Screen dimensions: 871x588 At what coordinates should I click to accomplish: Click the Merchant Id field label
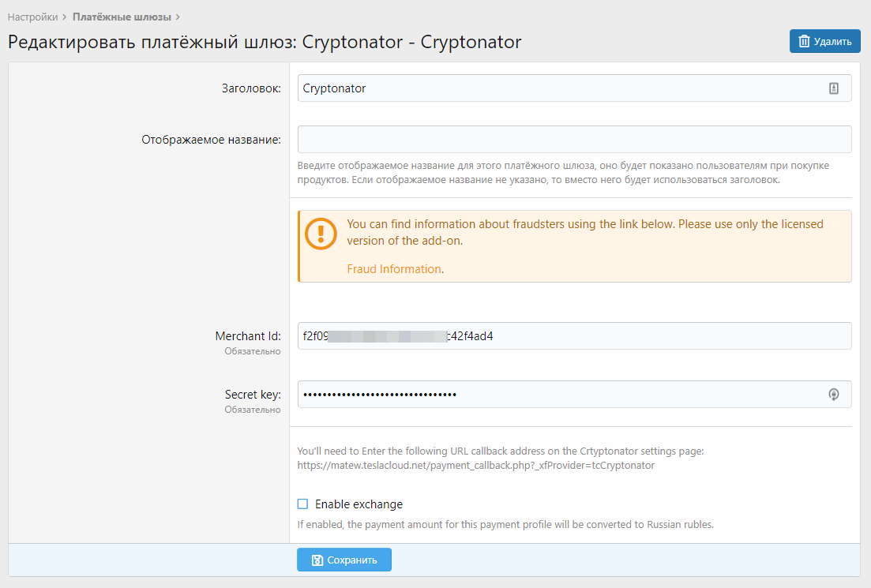click(x=247, y=336)
